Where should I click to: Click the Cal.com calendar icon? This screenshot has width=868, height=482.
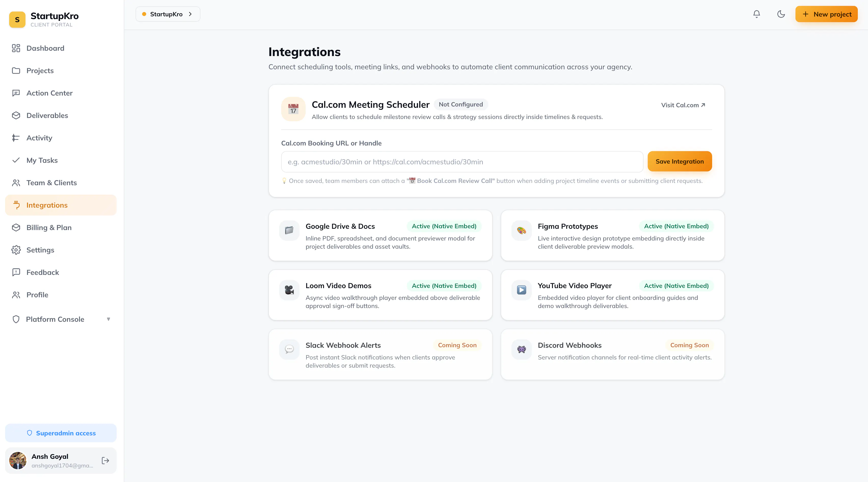293,109
